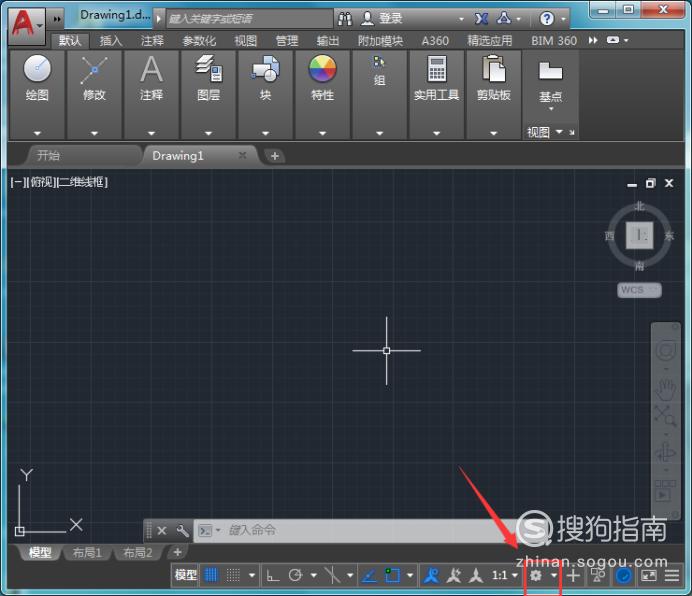Open the Help question mark icon
Image resolution: width=692 pixels, height=596 pixels.
tap(547, 19)
